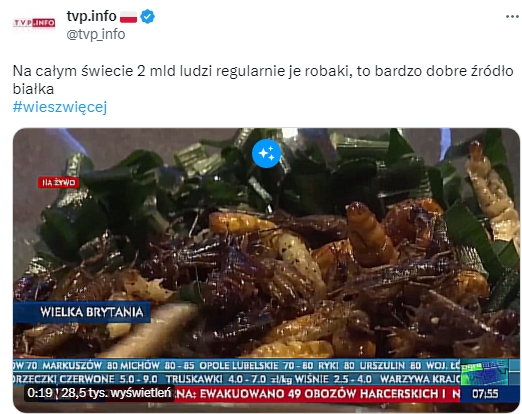522x414 pixels.
Task: Click the sparkle icon on the video
Action: coord(266,154)
